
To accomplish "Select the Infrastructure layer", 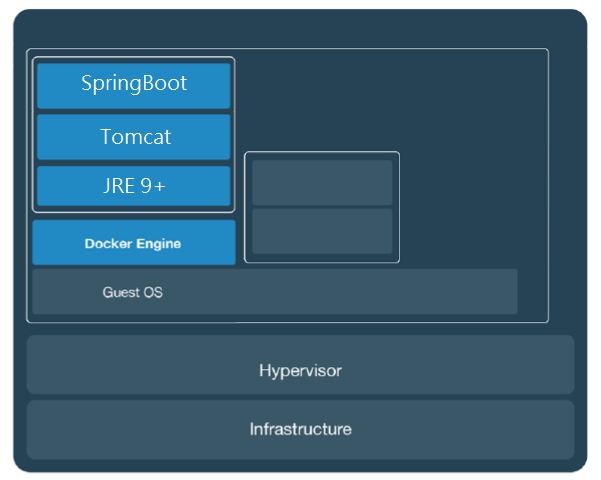I will click(x=300, y=430).
